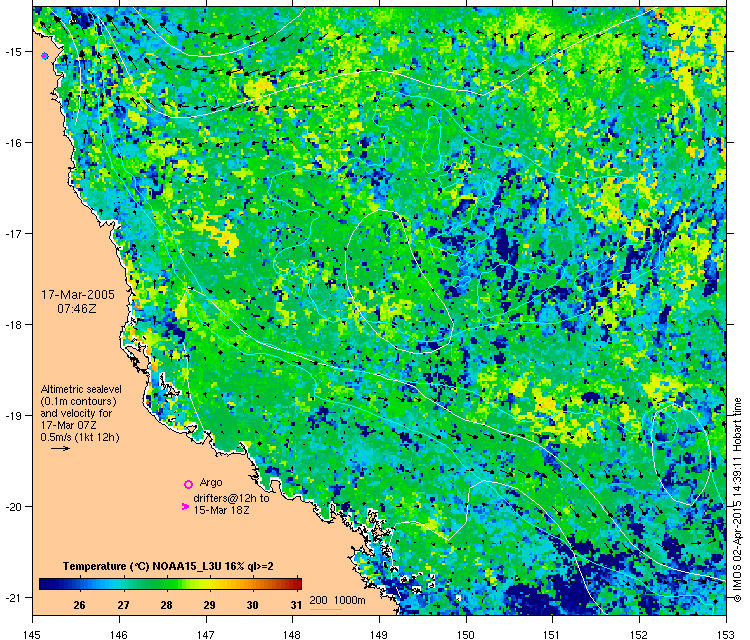Click the 200 1000m bathymetry label
750x640 pixels.
pyautogui.click(x=337, y=600)
